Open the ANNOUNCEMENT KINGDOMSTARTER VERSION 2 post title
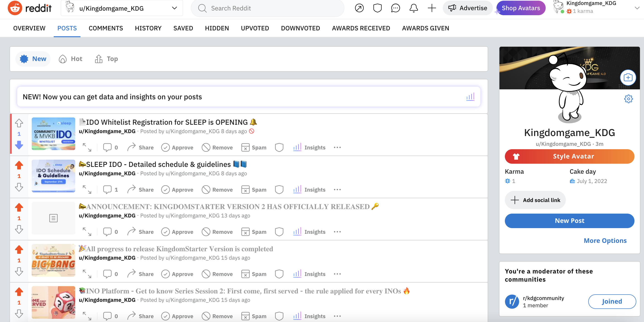This screenshot has height=322, width=644. [228, 206]
